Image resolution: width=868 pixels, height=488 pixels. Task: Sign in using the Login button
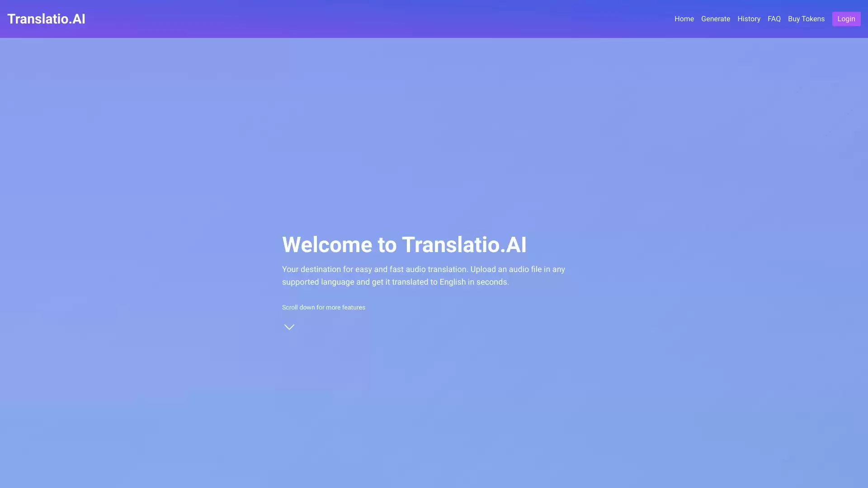(845, 19)
